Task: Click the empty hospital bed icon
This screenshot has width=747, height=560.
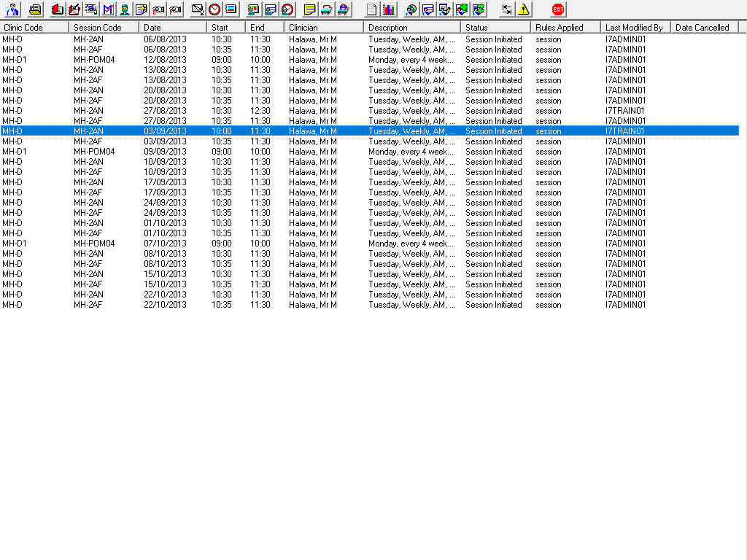Action: pos(326,9)
